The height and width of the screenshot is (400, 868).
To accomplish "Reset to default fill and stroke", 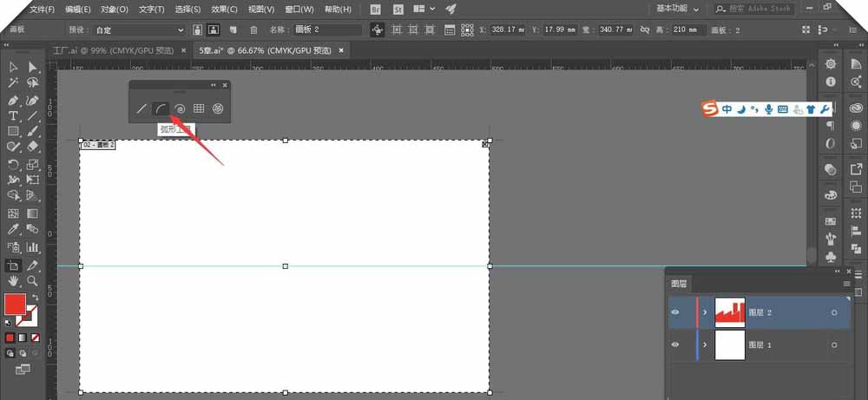I will click(8, 323).
